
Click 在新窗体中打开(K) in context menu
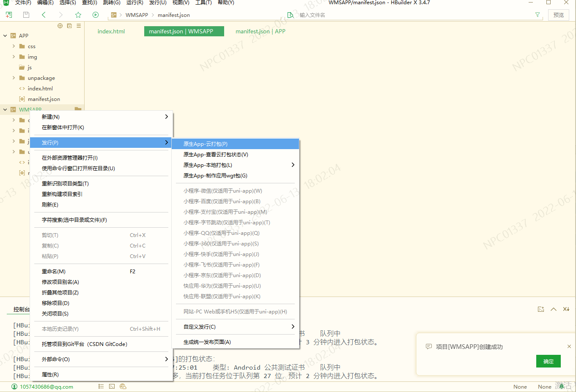[101, 128]
